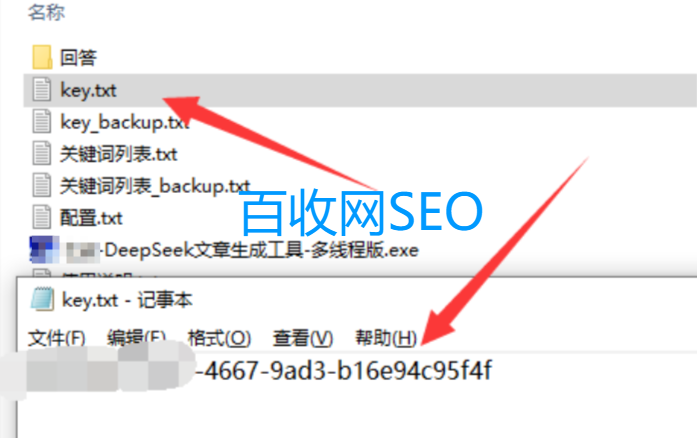
Task: Click the key_backup.txt document icon
Action: tap(42, 121)
